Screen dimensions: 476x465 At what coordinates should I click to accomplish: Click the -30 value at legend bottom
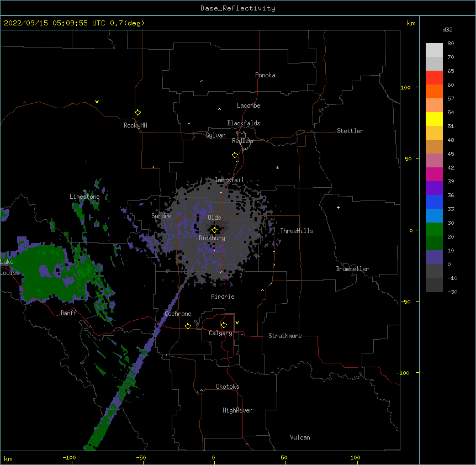pyautogui.click(x=452, y=292)
